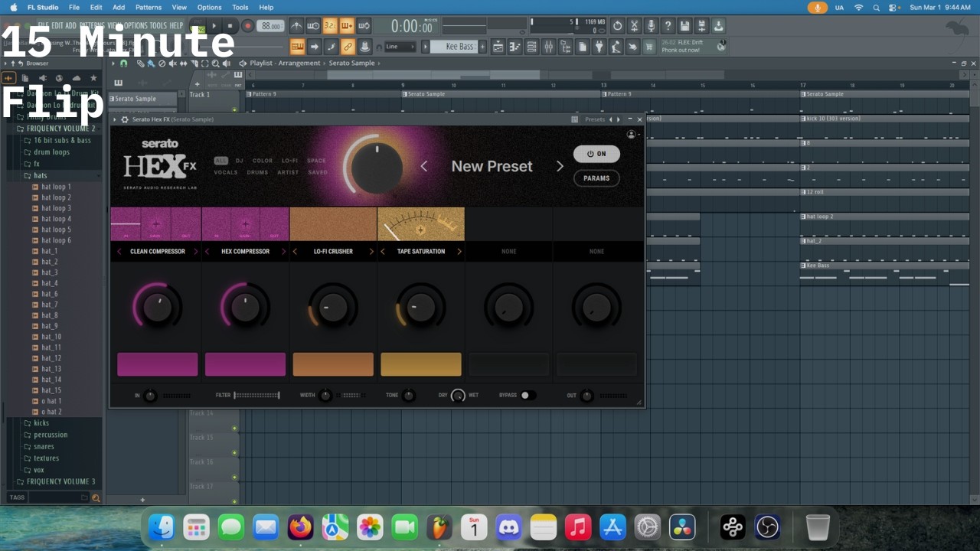
Task: Click the Spotlight search icon in menu bar
Action: point(876,7)
